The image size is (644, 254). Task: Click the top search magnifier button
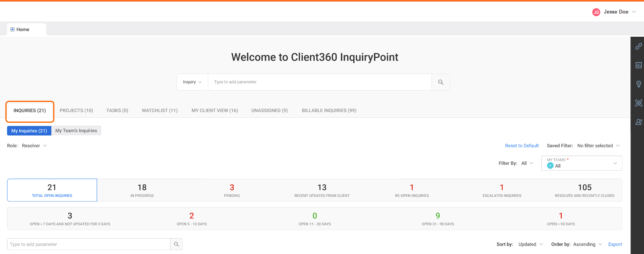click(441, 82)
